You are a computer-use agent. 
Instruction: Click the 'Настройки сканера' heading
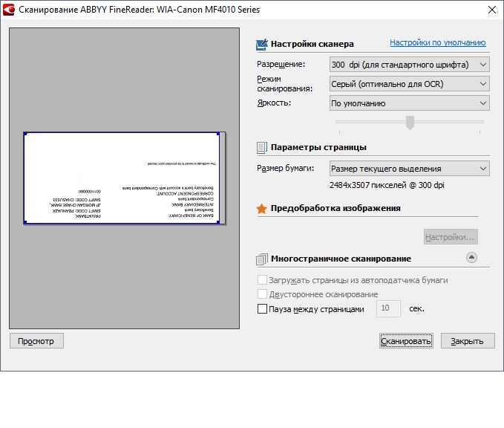click(x=312, y=44)
